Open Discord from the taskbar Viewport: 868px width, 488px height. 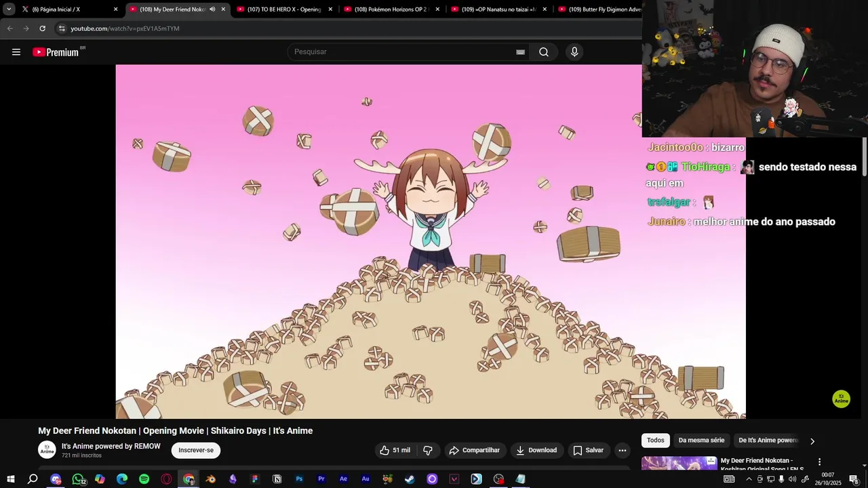coord(56,479)
